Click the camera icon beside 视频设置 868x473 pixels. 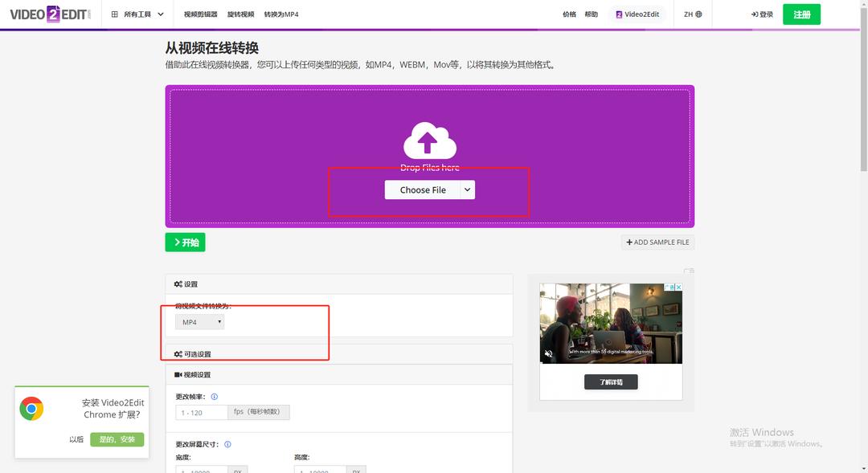click(178, 374)
